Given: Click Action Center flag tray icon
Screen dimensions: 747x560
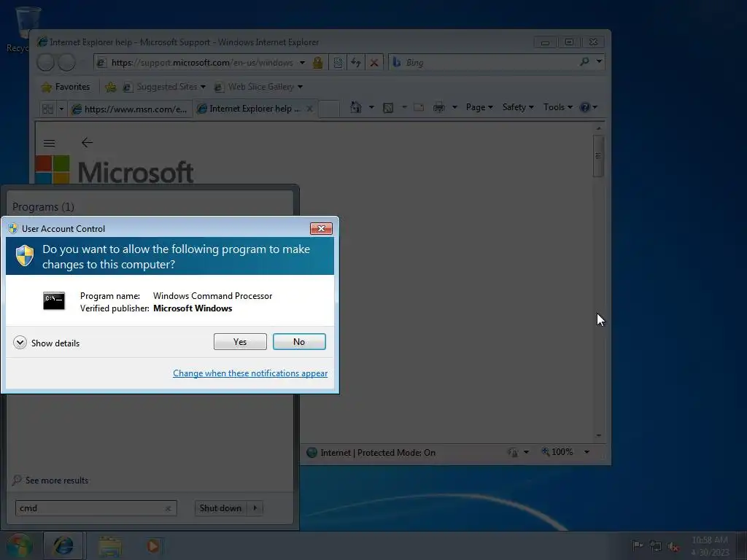Looking at the screenshot, I should click(x=638, y=545).
